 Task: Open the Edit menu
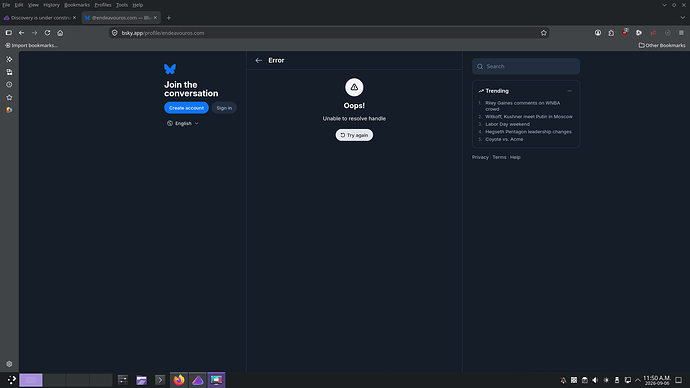(19, 5)
